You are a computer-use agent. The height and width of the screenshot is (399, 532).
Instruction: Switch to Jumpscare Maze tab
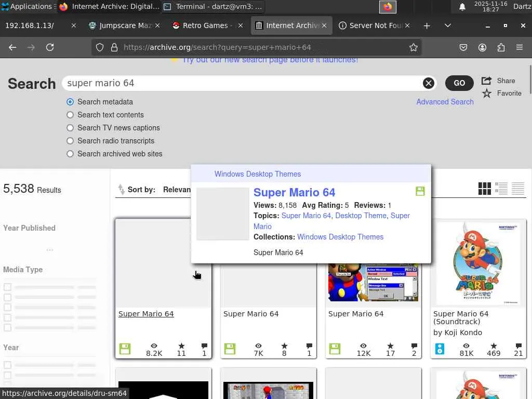coord(124,26)
